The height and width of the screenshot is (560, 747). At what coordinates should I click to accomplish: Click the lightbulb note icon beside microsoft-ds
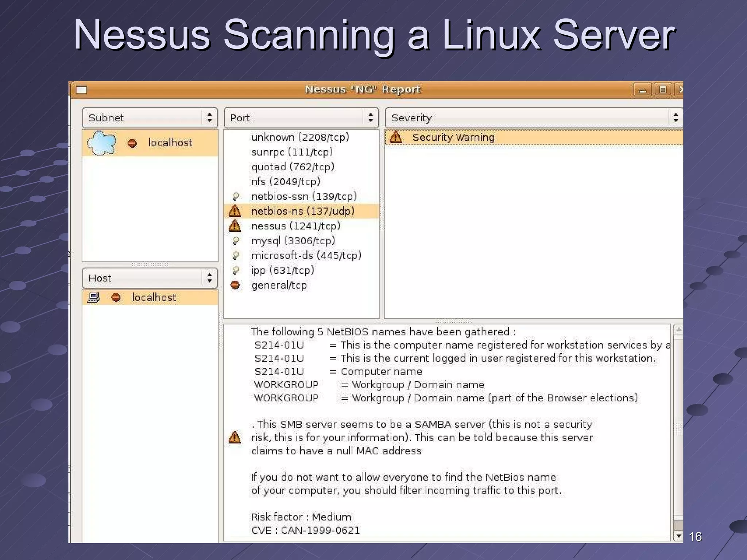click(x=236, y=256)
